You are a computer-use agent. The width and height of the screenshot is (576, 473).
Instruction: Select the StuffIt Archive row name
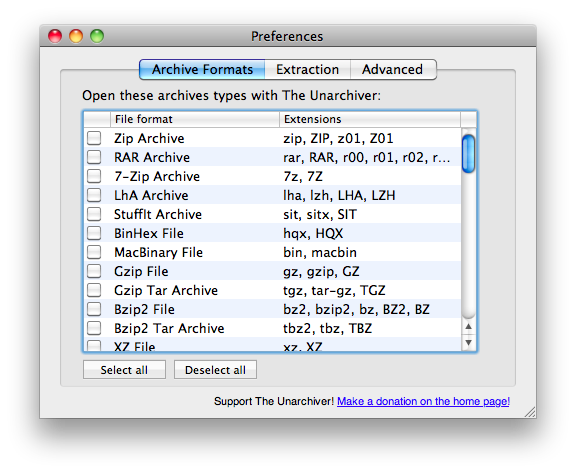[158, 214]
